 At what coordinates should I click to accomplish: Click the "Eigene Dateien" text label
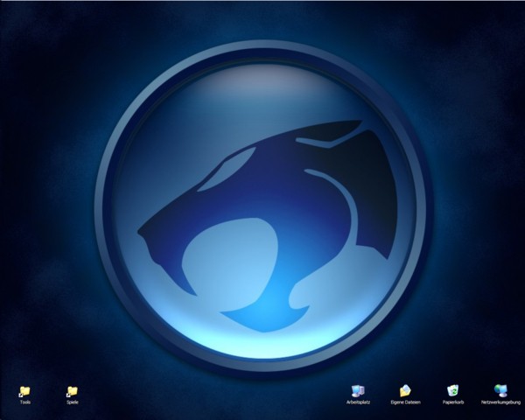(405, 402)
